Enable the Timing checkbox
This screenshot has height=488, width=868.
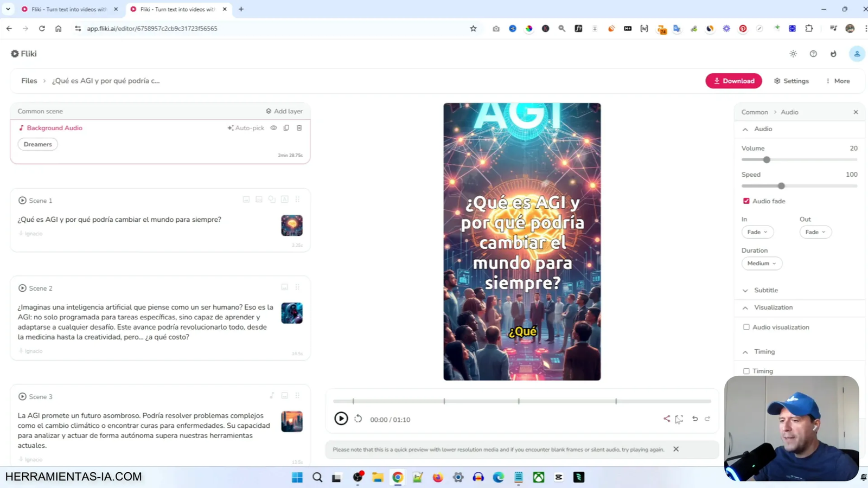747,371
